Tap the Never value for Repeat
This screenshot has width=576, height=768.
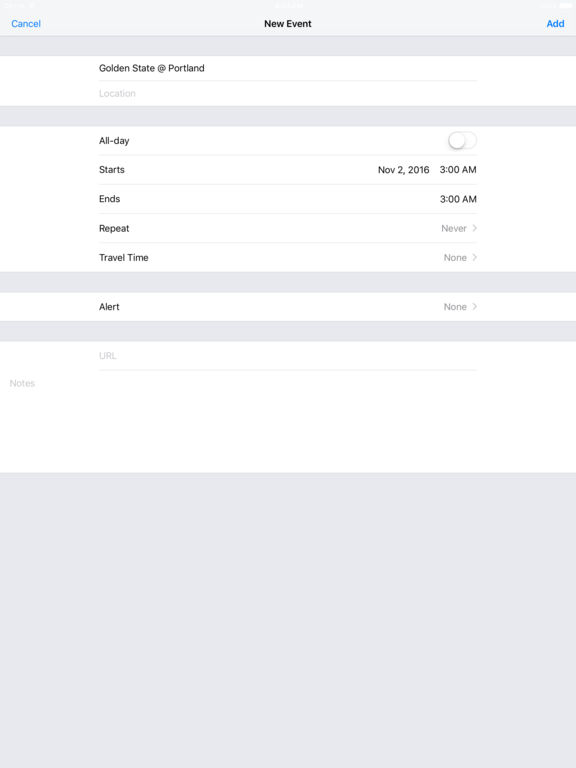click(454, 228)
